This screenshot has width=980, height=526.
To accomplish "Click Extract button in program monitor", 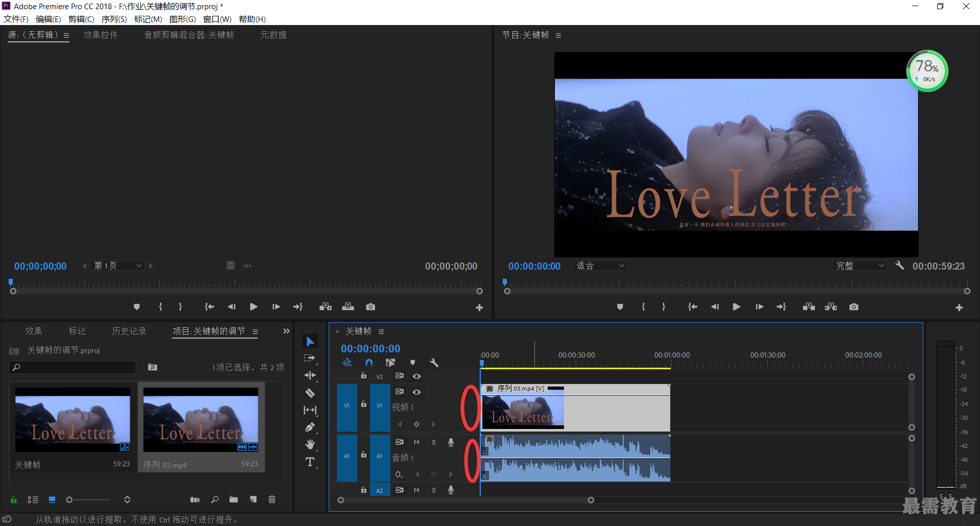I will point(831,307).
